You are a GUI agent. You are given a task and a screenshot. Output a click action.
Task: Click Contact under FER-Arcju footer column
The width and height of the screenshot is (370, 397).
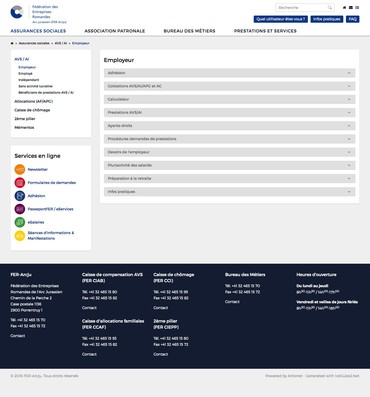18,336
